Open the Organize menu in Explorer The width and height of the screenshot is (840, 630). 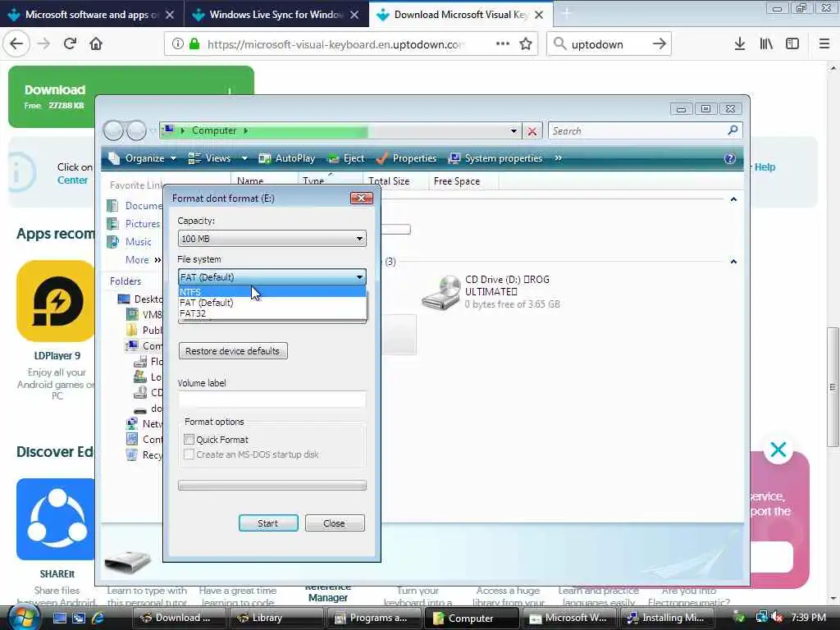pyautogui.click(x=142, y=158)
